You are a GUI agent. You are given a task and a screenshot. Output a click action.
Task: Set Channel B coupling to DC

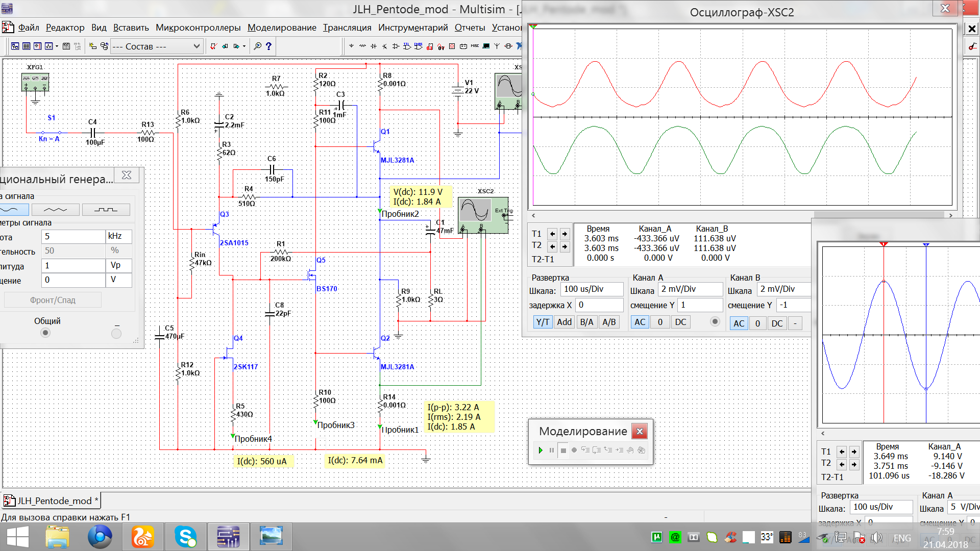click(x=777, y=323)
